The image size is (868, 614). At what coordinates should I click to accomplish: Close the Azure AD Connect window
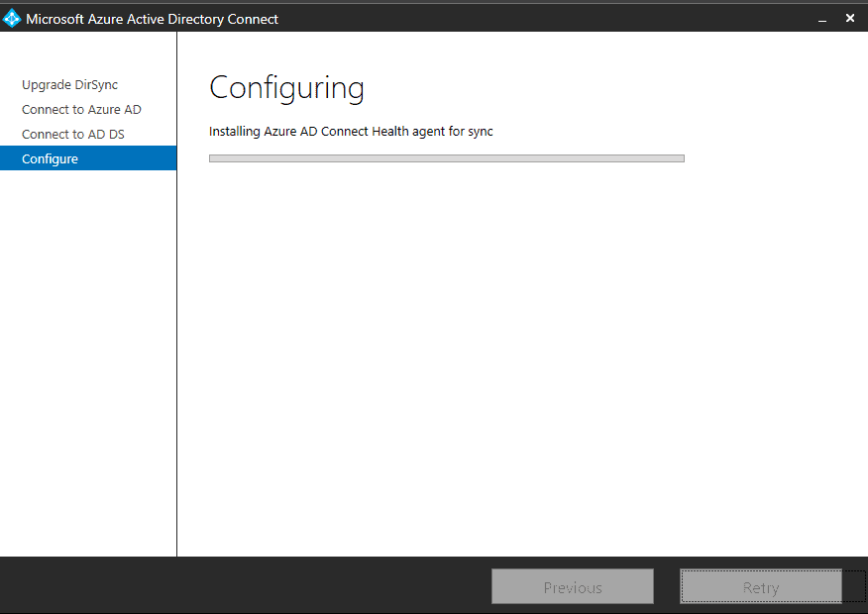pos(850,18)
